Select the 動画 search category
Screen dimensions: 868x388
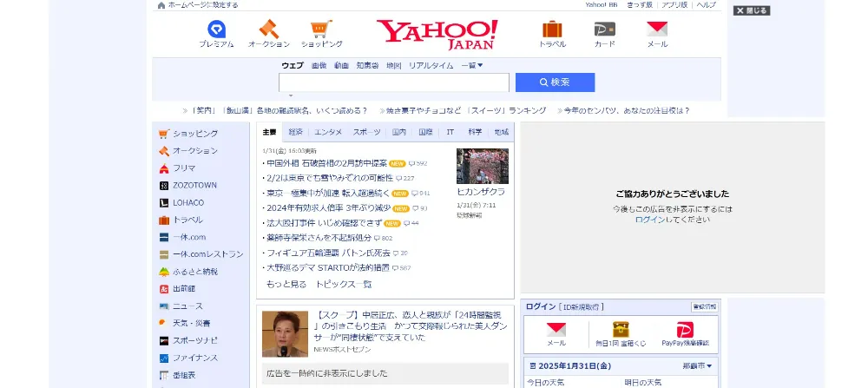pos(341,65)
